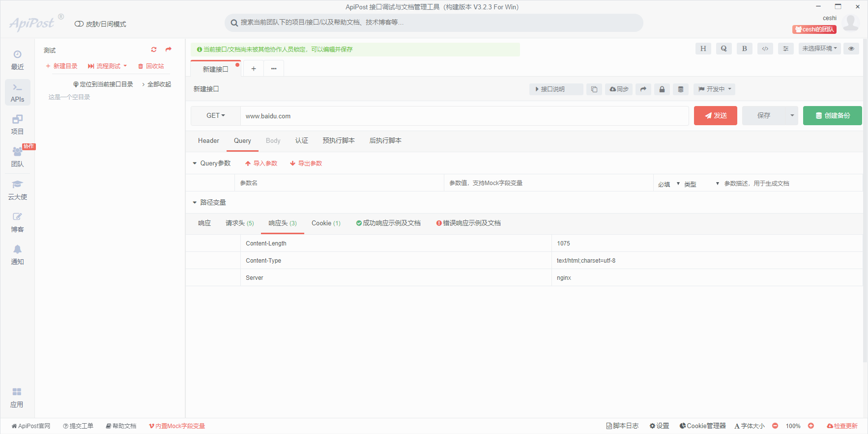Click the 同步 sync button
Viewport: 868px width, 434px height.
(x=619, y=89)
